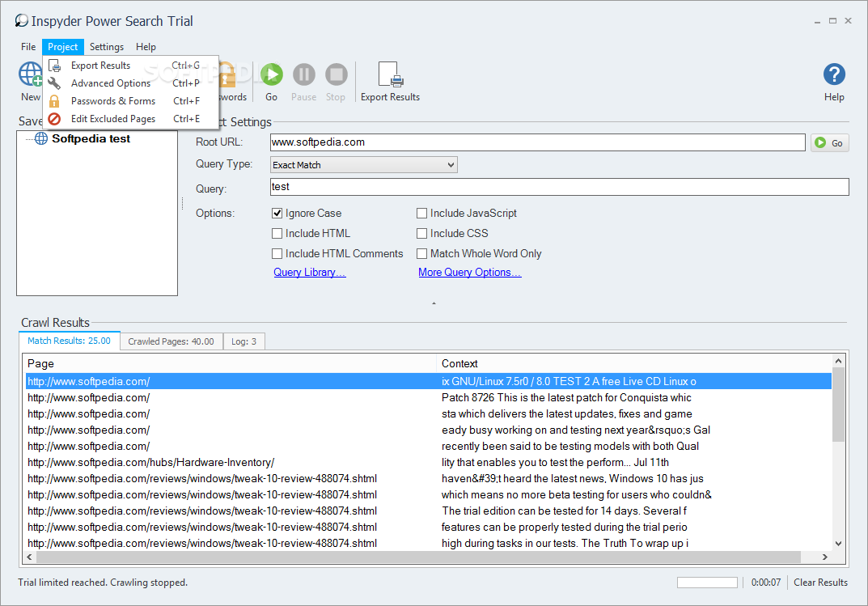The width and height of the screenshot is (868, 606).
Task: Choose Edit Excluded Pages menu entry
Action: pyautogui.click(x=130, y=118)
